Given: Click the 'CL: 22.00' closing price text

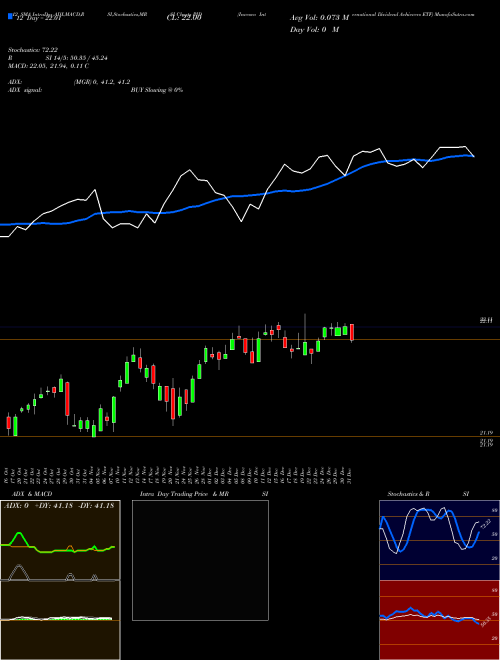Looking at the screenshot, I should point(184,18).
